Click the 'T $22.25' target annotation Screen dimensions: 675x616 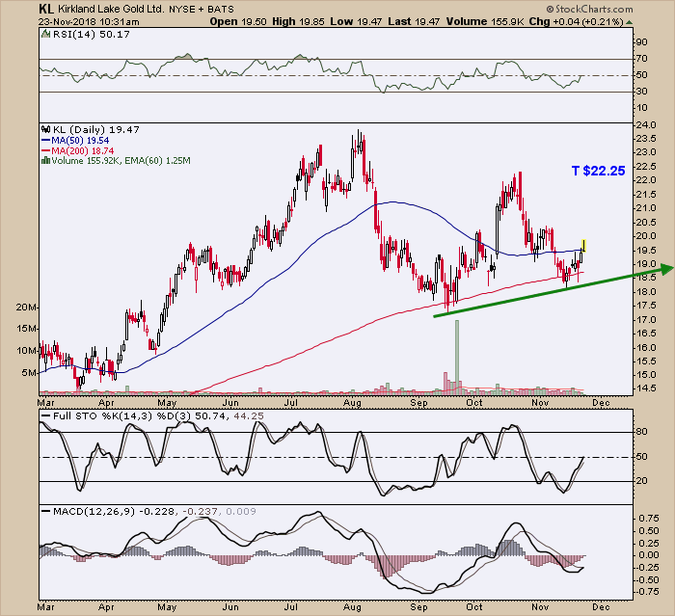pos(598,171)
